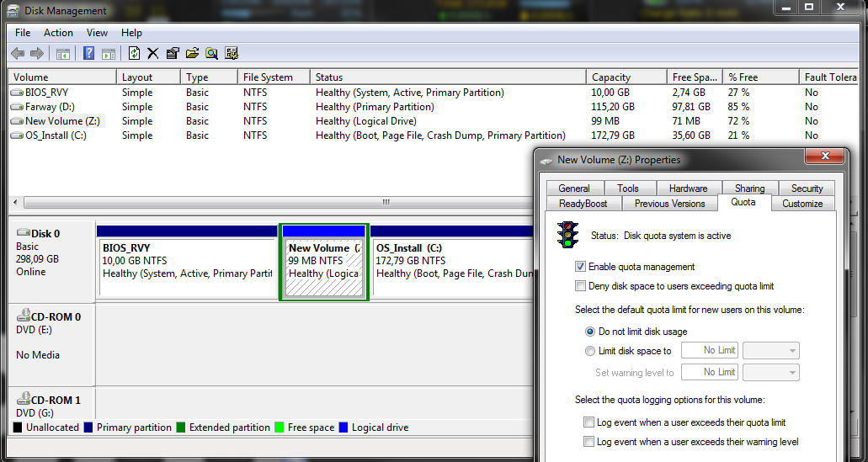Click the Properties toolbar icon
868x462 pixels.
173,53
